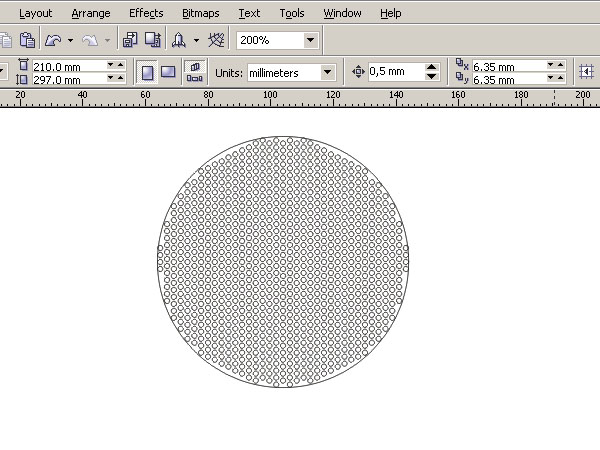
Task: Undo the last action
Action: [x=53, y=40]
